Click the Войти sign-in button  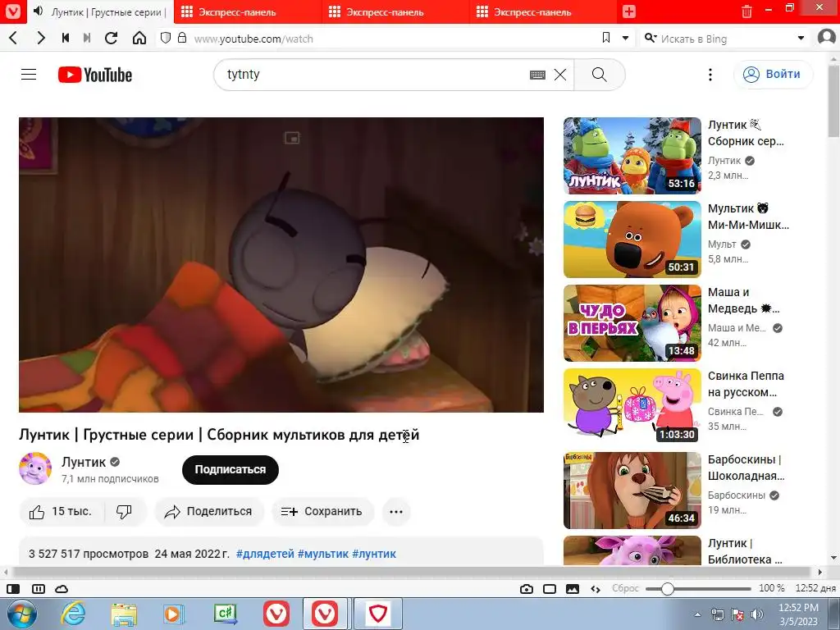coord(773,75)
